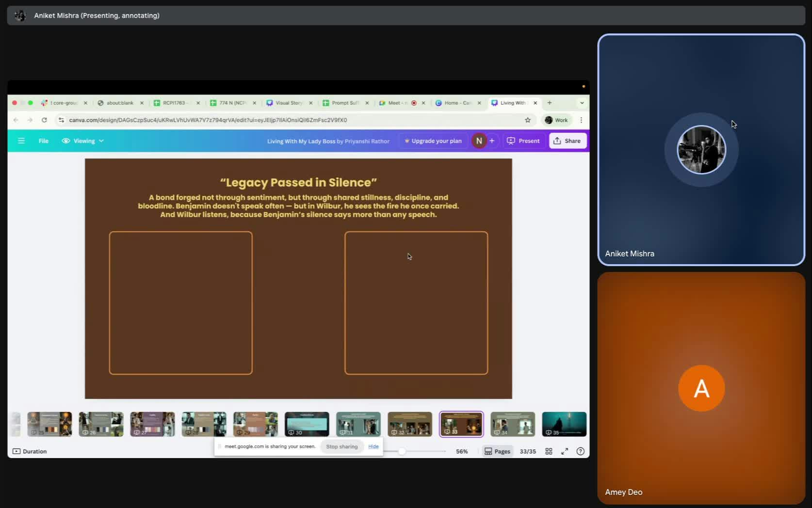Select slide 35 thumbnail
This screenshot has height=508, width=812.
[564, 424]
